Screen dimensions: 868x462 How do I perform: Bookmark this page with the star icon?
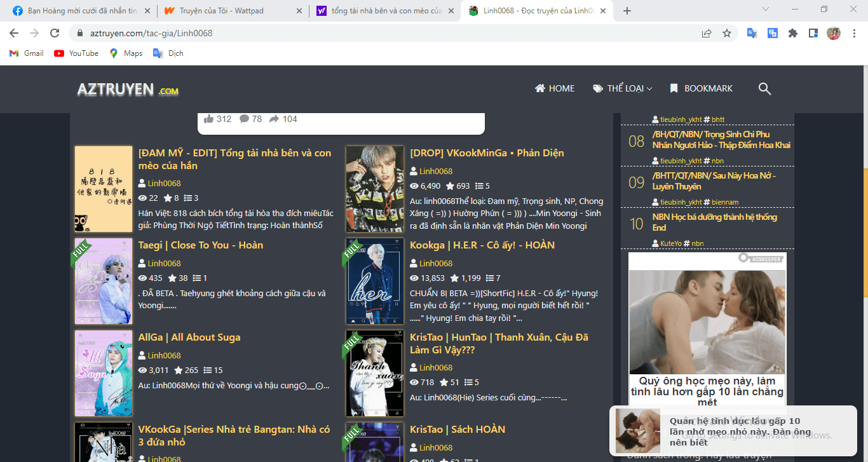[x=727, y=34]
